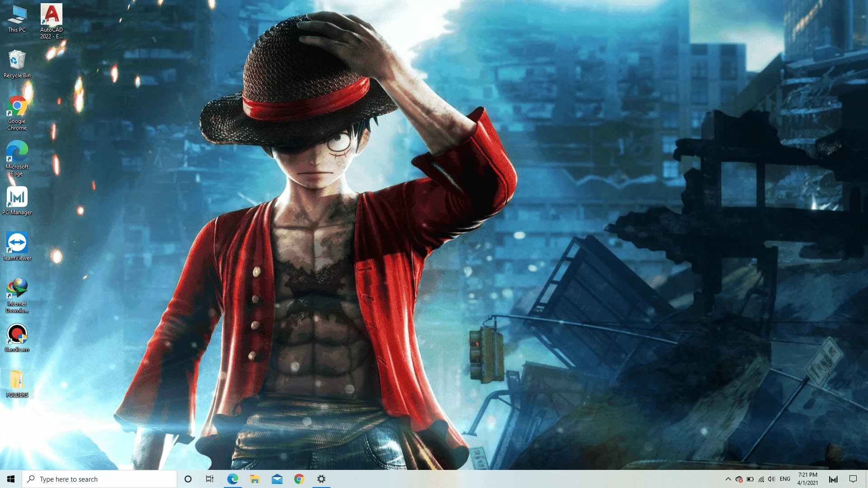Open Microsoft Edge from the taskbar

point(232,479)
